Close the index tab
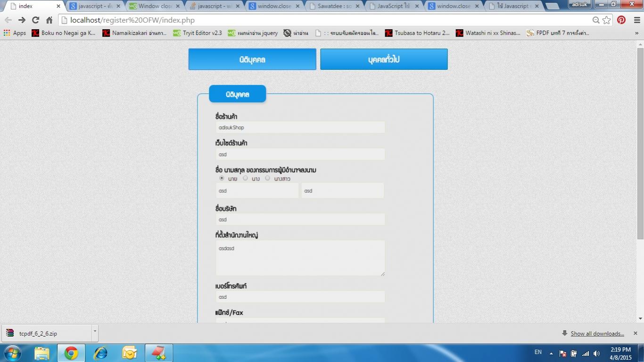Viewport: 644px width, 362px height. coord(58,6)
